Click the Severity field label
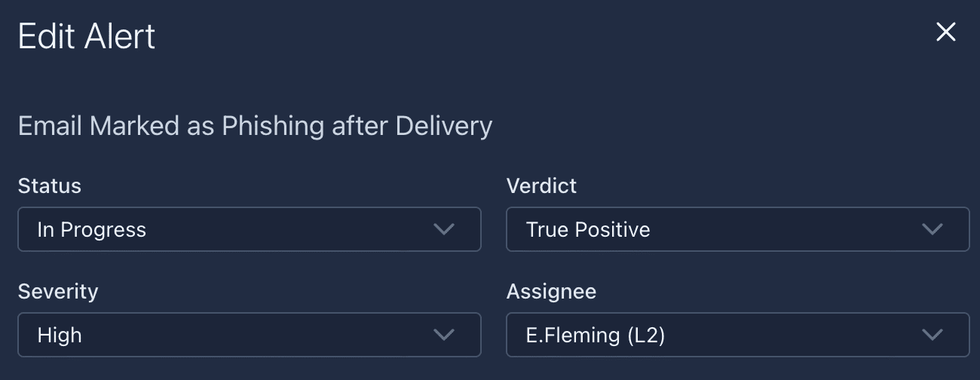Image resolution: width=980 pixels, height=380 pixels. (58, 292)
